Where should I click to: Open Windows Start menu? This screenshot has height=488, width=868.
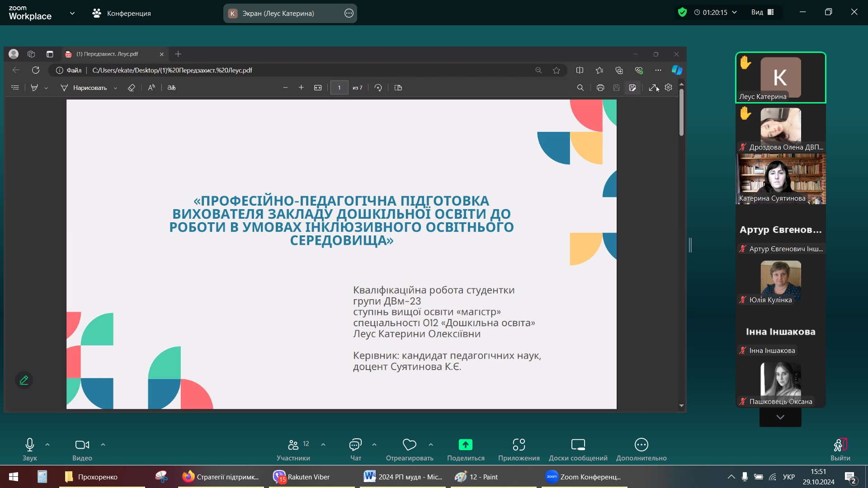(x=14, y=477)
